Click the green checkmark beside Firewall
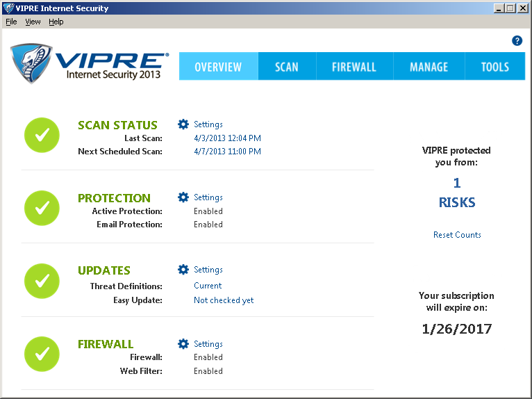Viewport: 532px width, 399px height. 42,353
